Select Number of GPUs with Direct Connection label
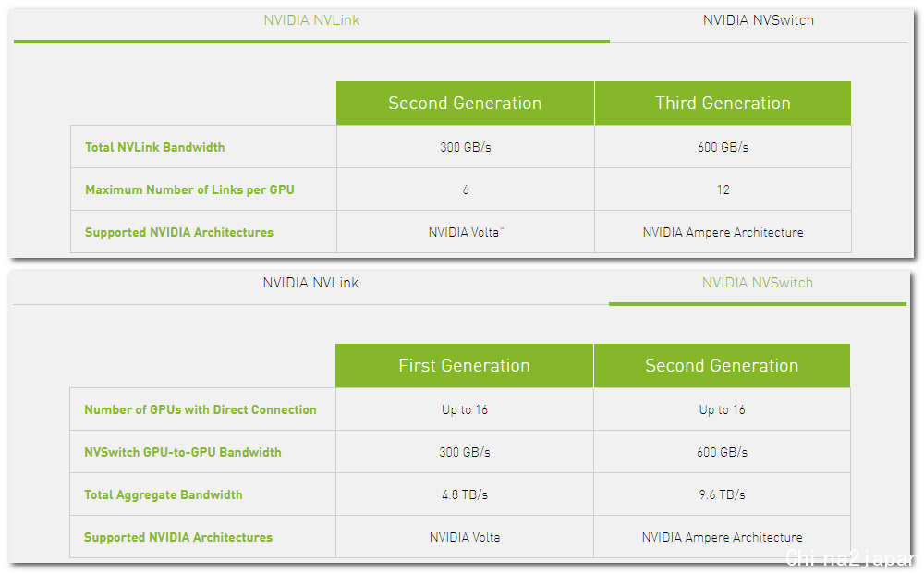Screen dimensions: 924x573 pos(201,409)
